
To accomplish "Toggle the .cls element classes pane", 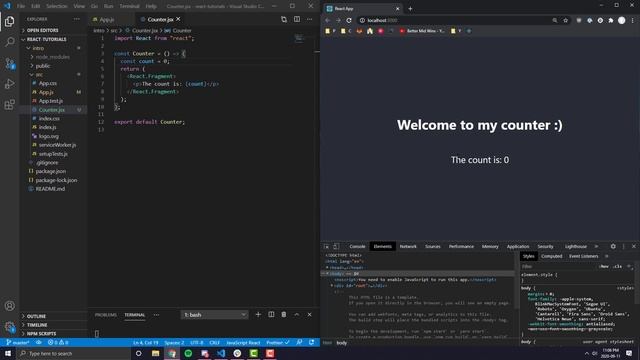I will click(x=618, y=267).
